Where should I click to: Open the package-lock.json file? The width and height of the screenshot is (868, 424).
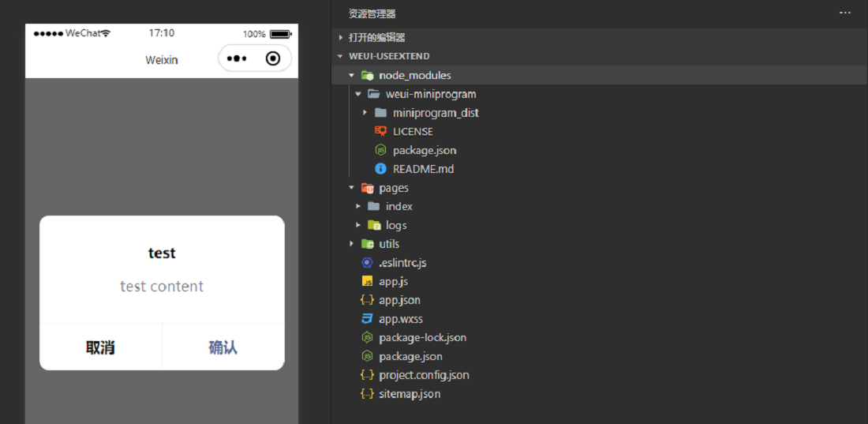(x=423, y=337)
